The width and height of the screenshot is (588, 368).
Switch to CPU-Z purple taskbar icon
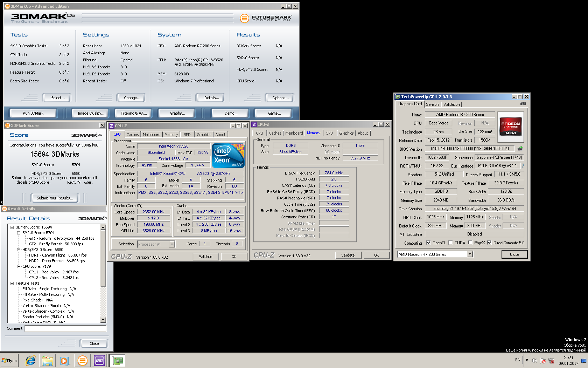pos(99,360)
